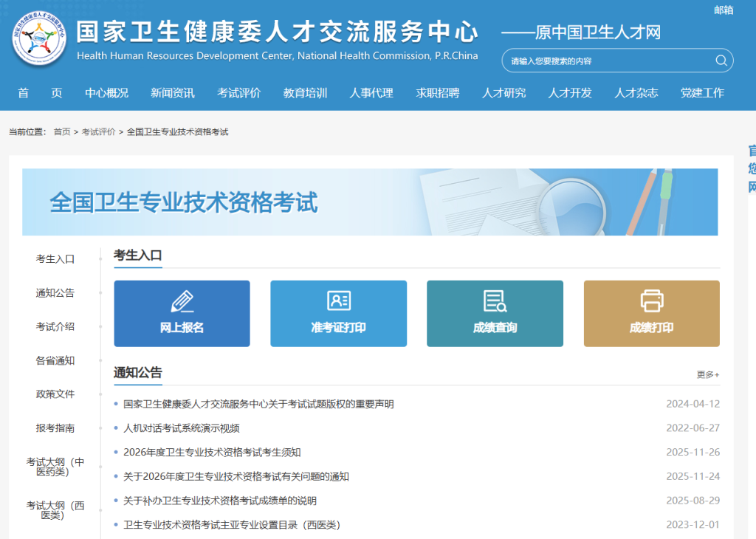Select the 教育培训 navigation item
This screenshot has height=539, width=756.
(x=305, y=93)
